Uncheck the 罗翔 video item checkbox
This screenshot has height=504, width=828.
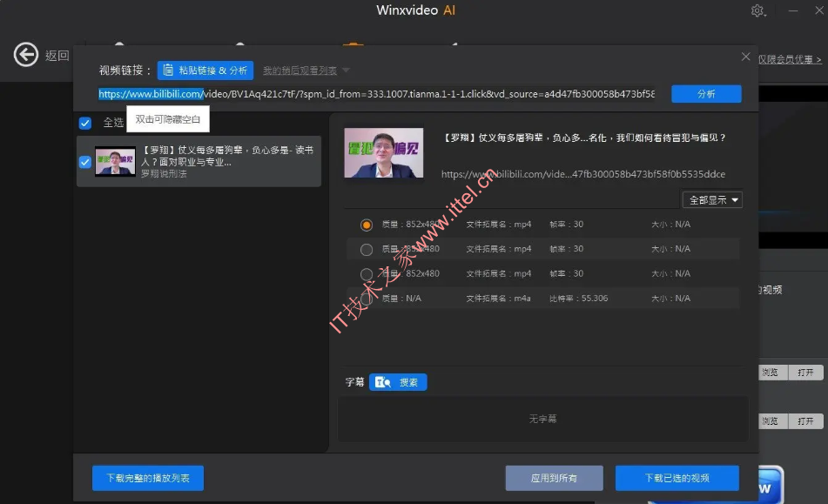point(85,162)
